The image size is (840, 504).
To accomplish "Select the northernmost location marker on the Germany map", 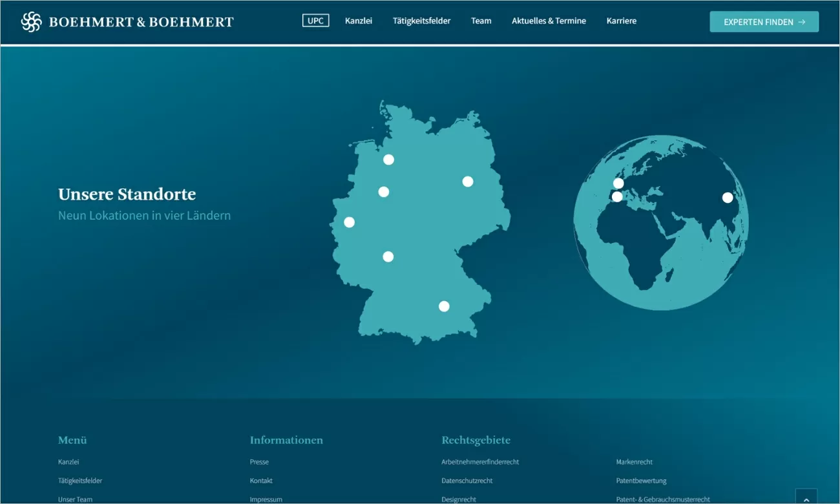I will point(388,159).
